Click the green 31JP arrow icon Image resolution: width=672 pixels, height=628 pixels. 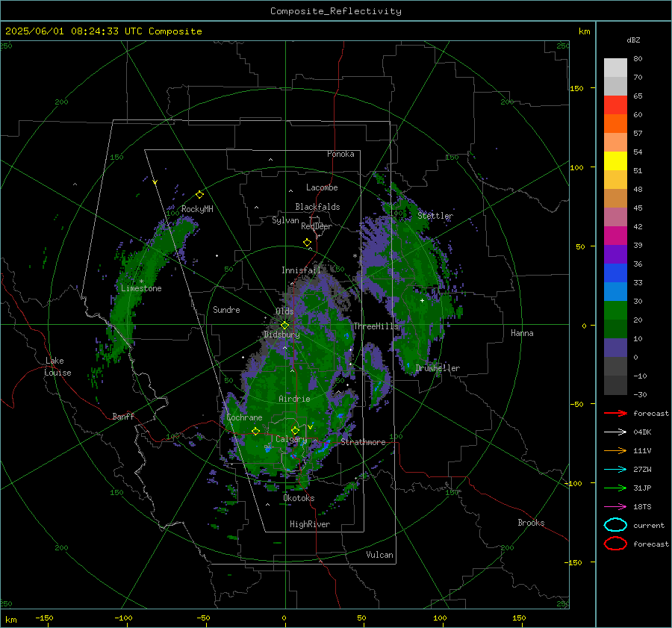tap(615, 488)
